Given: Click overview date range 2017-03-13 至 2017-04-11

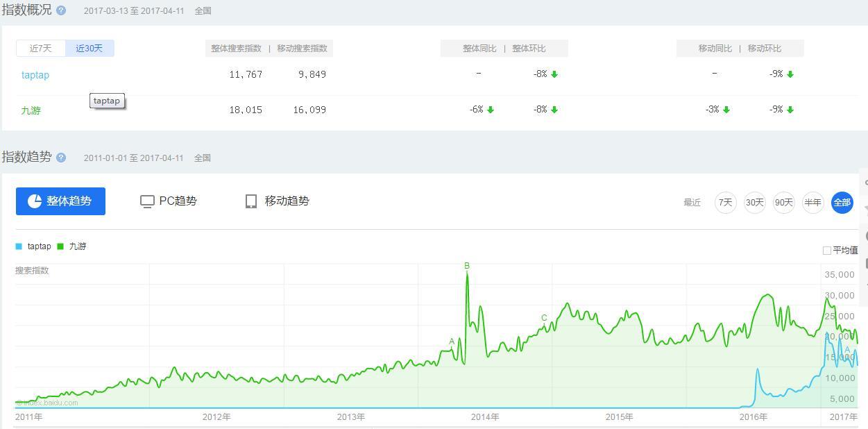Looking at the screenshot, I should pyautogui.click(x=134, y=11).
